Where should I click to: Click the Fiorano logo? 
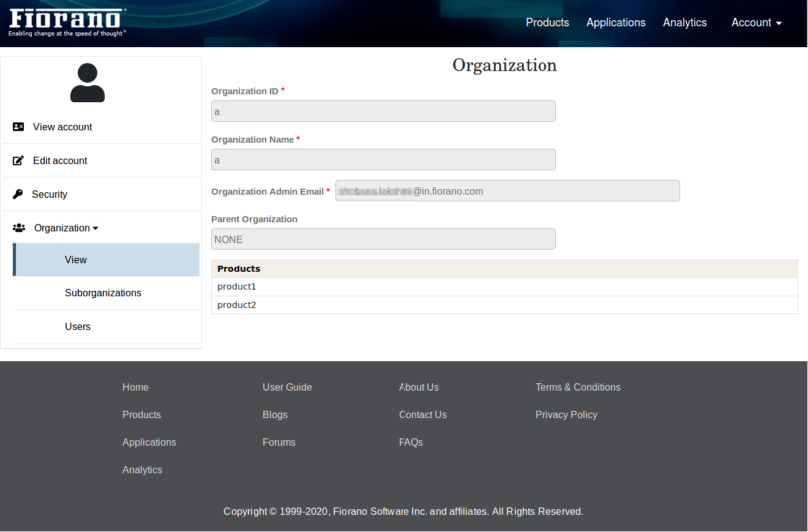click(67, 22)
